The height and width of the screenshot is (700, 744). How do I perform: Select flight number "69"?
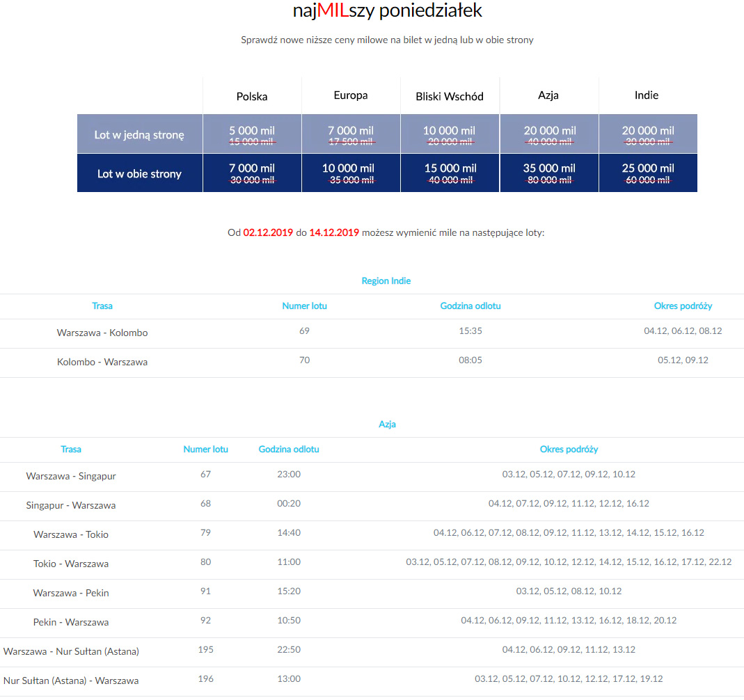(x=305, y=331)
